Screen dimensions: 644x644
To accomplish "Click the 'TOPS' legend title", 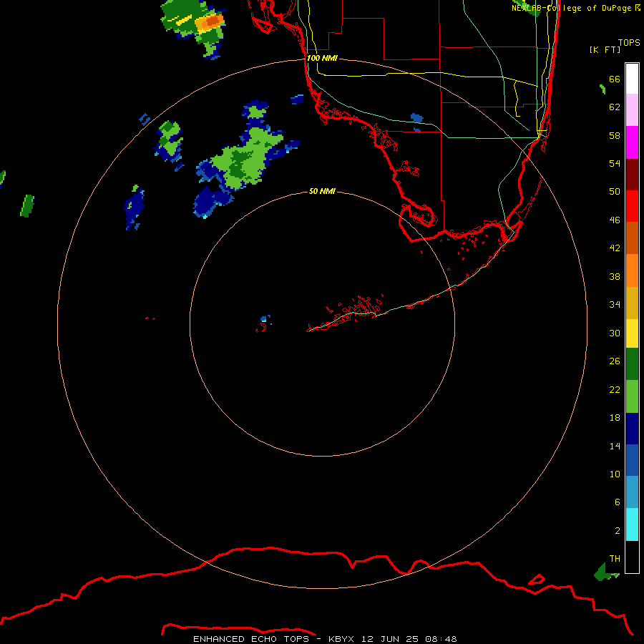I will (x=629, y=42).
